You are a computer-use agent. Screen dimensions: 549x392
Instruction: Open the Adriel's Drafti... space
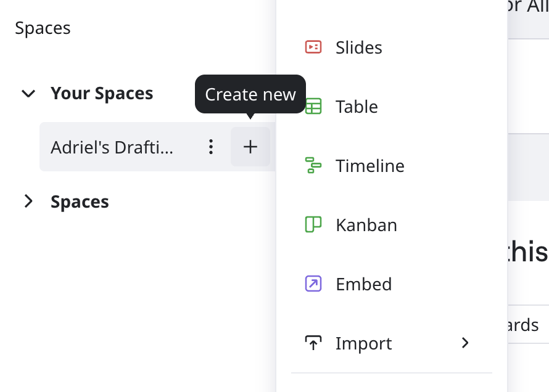click(112, 147)
